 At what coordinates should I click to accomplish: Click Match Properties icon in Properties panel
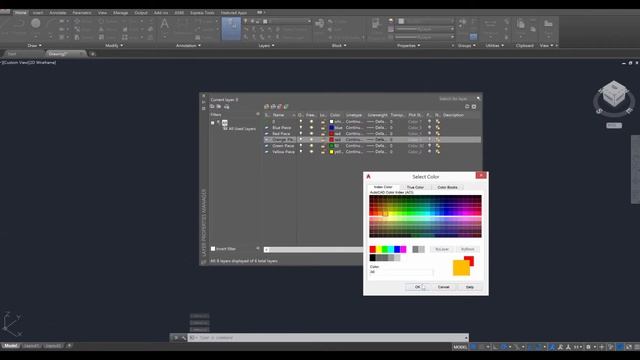[376, 24]
